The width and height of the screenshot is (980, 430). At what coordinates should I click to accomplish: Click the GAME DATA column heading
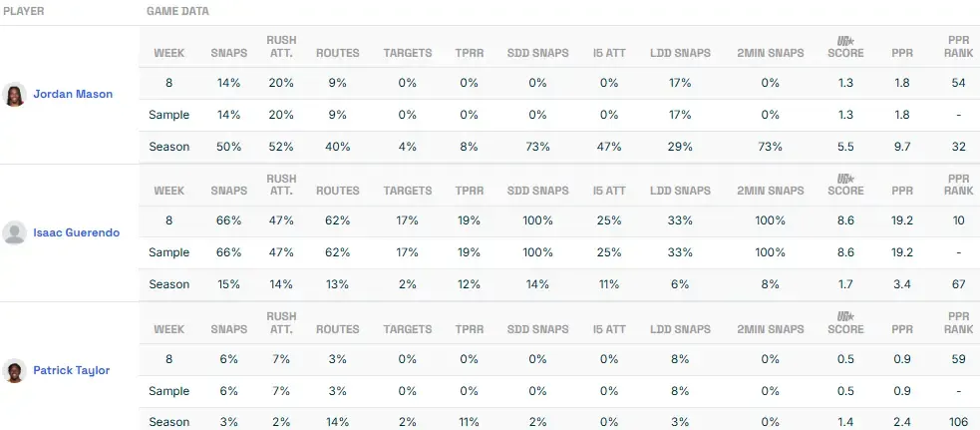[177, 11]
